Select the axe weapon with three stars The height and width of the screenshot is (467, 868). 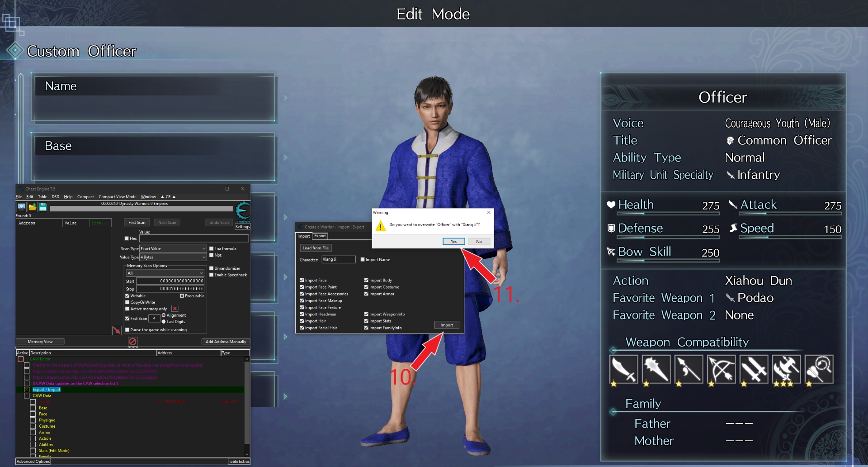pyautogui.click(x=787, y=370)
